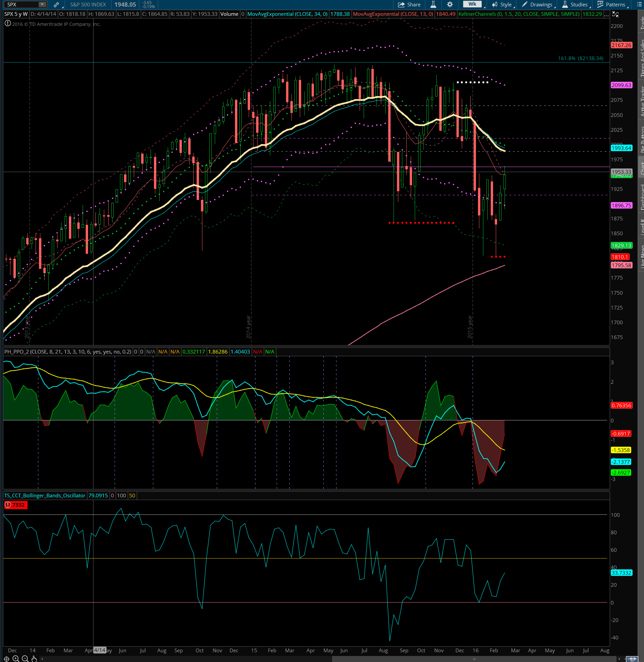Open chart settings gear icon
644x662 pixels.
449,4
